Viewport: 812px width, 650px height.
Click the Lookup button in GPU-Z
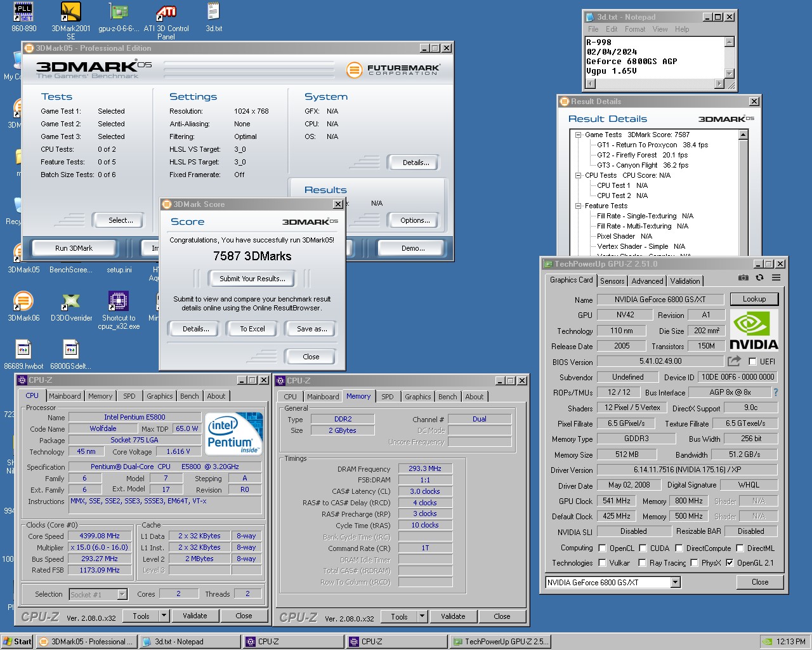coord(754,299)
